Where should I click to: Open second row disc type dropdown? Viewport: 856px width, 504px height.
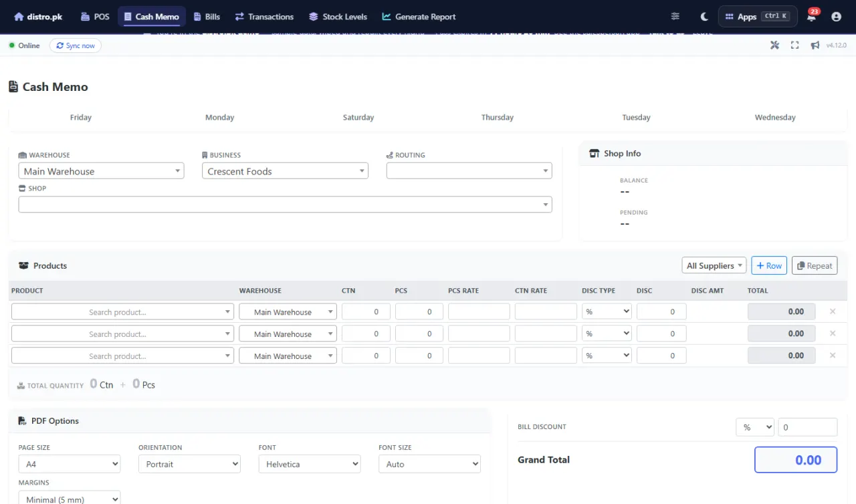pos(607,334)
